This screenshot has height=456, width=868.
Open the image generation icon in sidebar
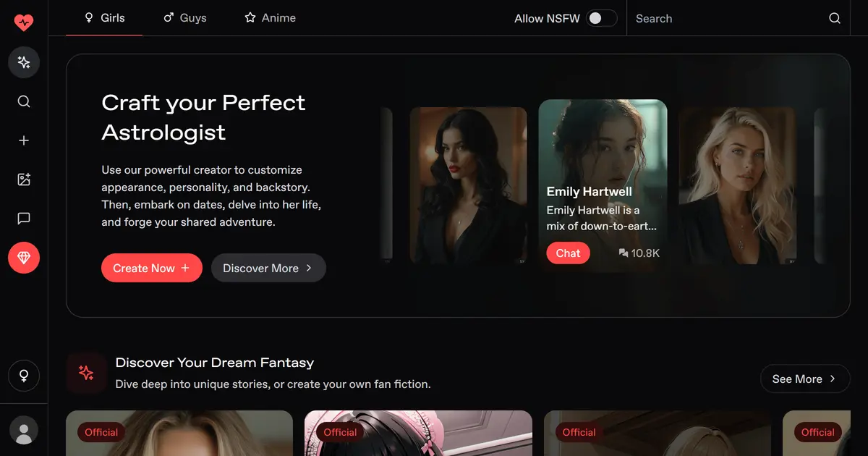click(x=24, y=180)
